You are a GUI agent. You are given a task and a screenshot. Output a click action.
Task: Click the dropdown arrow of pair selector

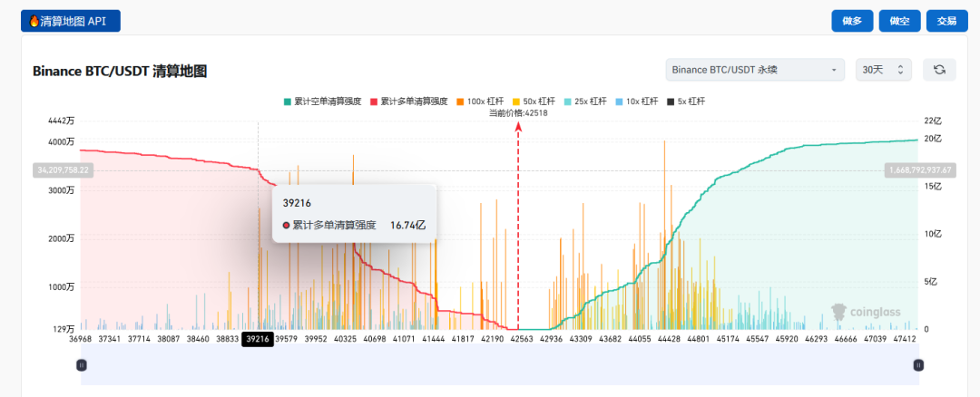pos(834,70)
